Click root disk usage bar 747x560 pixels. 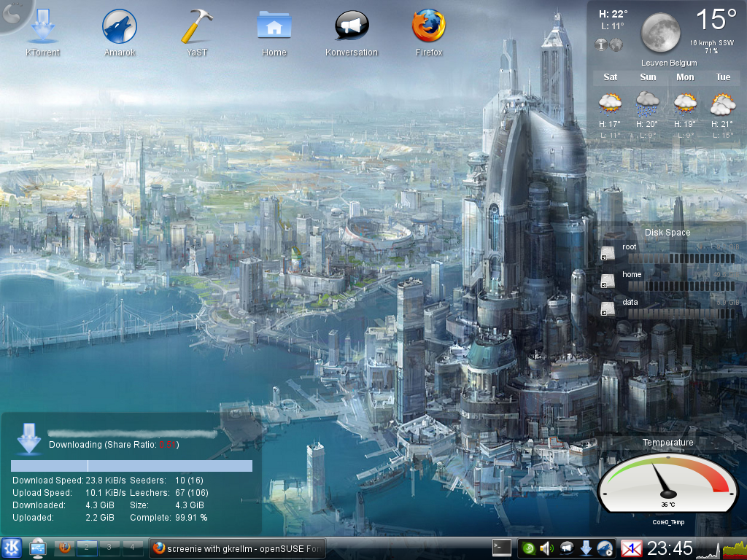pyautogui.click(x=682, y=259)
